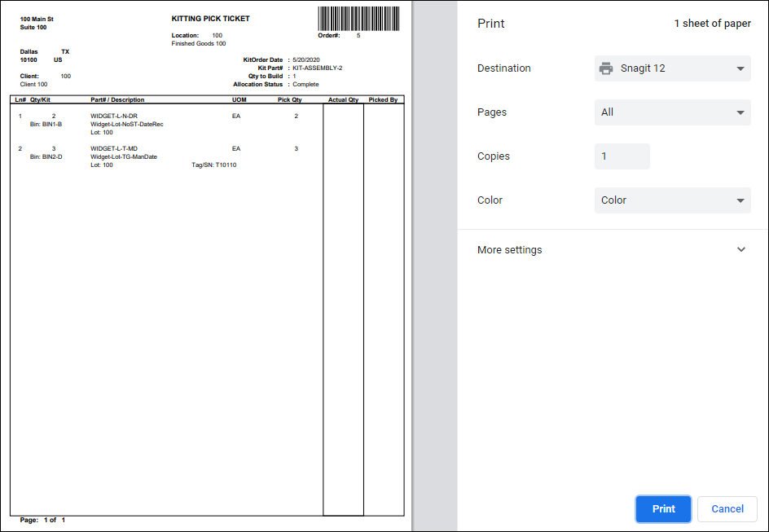The height and width of the screenshot is (532, 769).
Task: Cancel the print dialog
Action: pyautogui.click(x=727, y=508)
